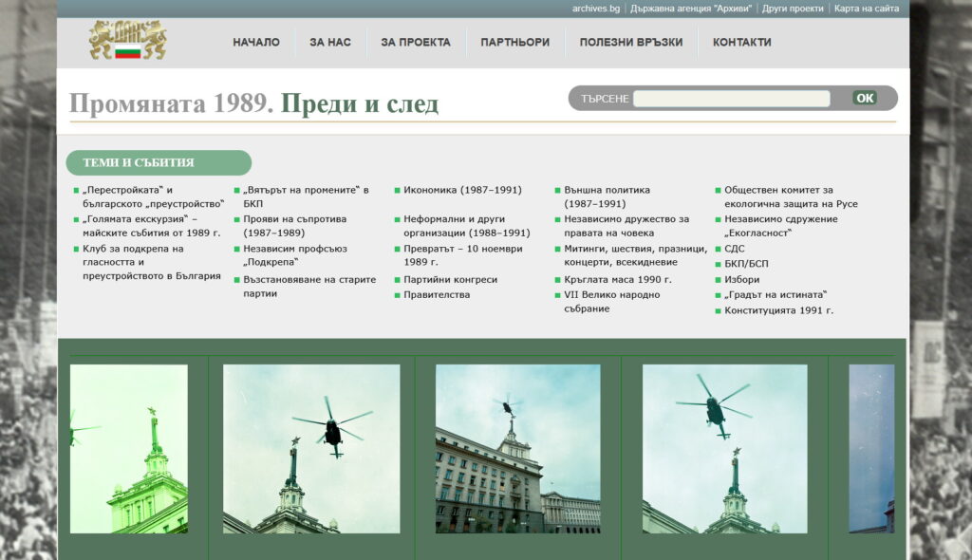This screenshot has width=972, height=560.
Task: Select ПАРТНЬОРИ in the navigation bar
Action: 514,43
